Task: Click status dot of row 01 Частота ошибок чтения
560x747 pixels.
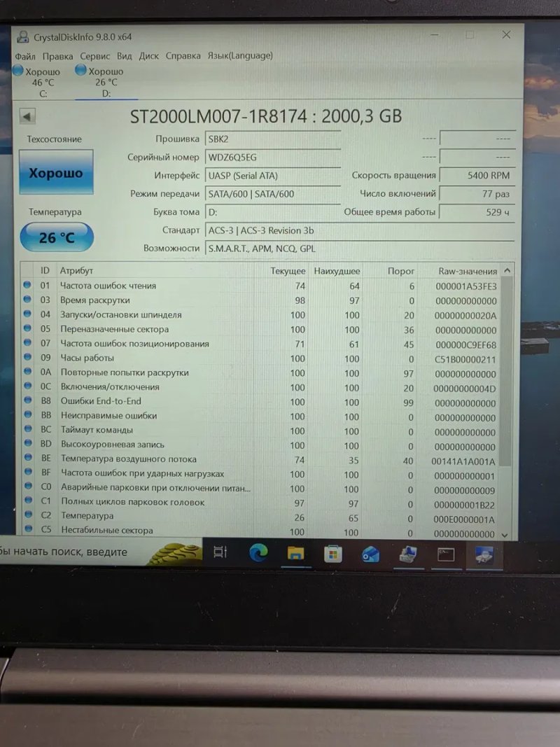Action: pos(27,285)
